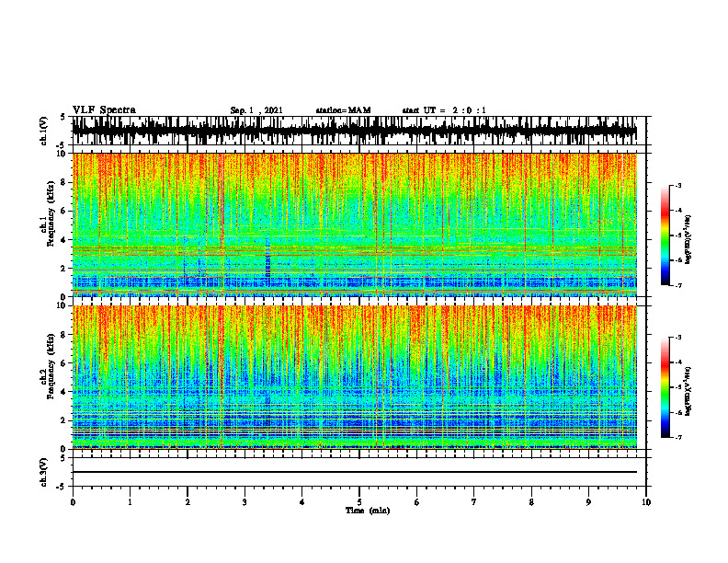
Task: Select the "start UT = 2:0:1" text
Action: [x=444, y=110]
